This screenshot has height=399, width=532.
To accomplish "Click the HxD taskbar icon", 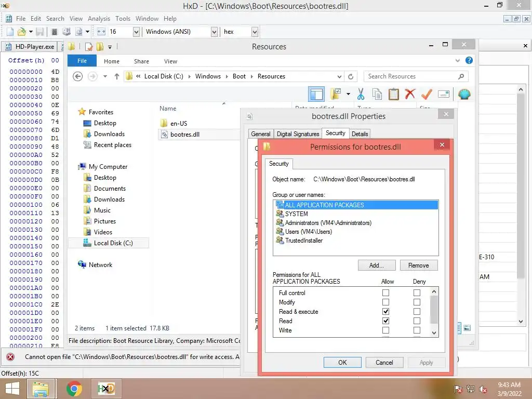I will click(106, 389).
